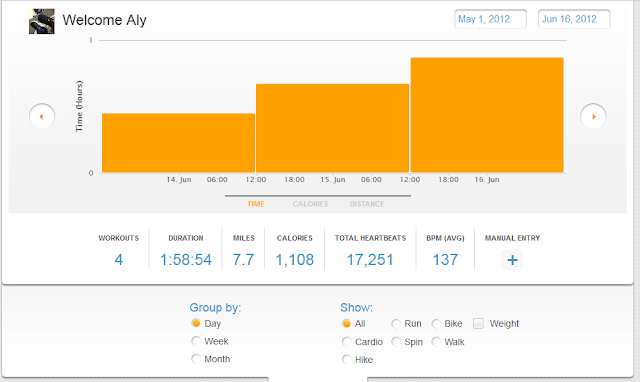
Task: Click the Group by: heading
Action: click(x=215, y=307)
